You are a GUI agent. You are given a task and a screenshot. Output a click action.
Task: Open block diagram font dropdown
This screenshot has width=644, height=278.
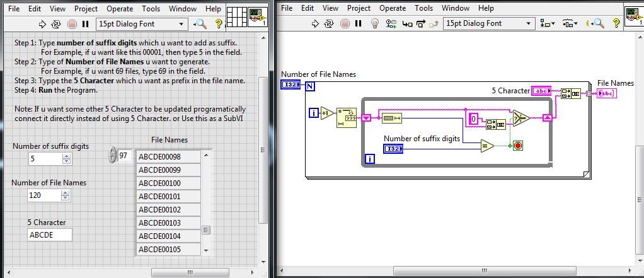pyautogui.click(x=488, y=23)
